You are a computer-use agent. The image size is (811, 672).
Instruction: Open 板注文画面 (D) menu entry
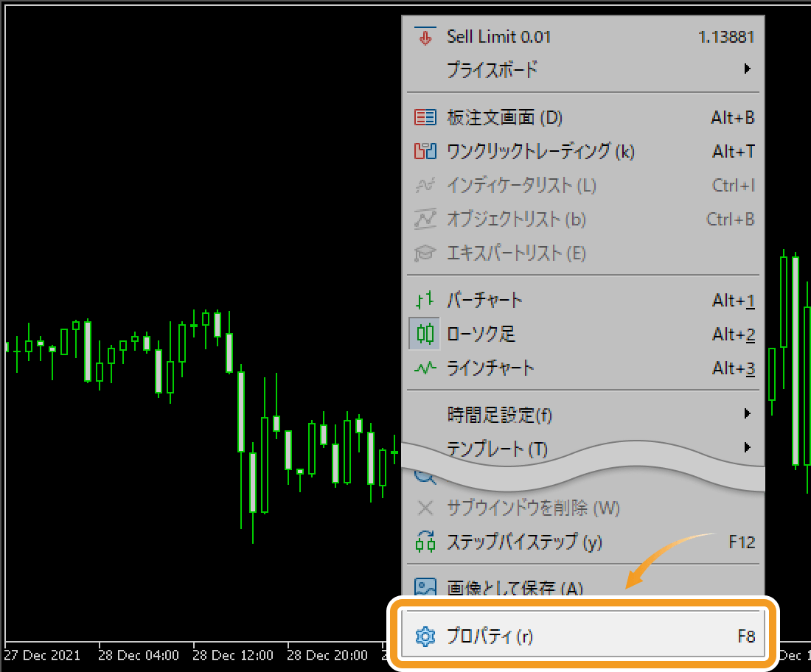[x=583, y=117]
